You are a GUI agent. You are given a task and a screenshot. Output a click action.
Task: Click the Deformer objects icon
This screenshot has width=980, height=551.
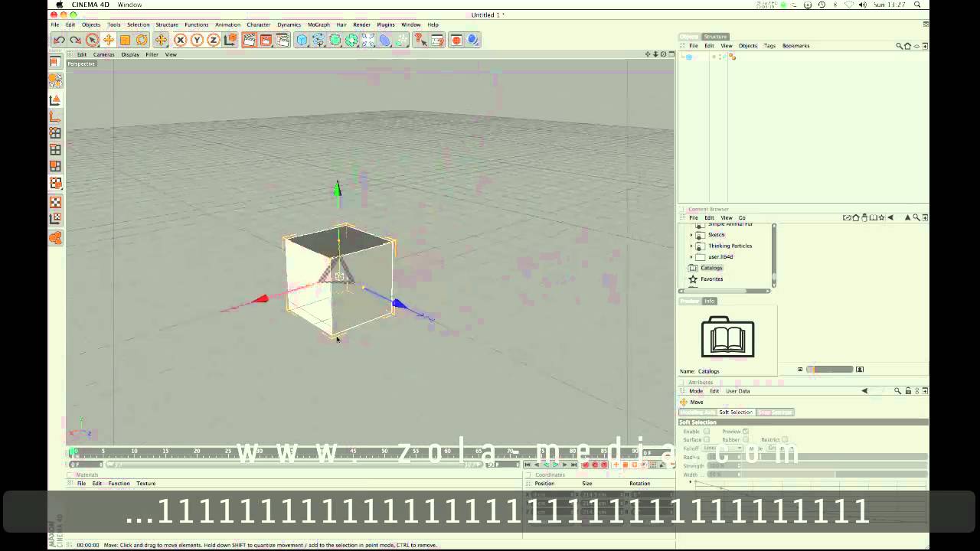coord(385,40)
